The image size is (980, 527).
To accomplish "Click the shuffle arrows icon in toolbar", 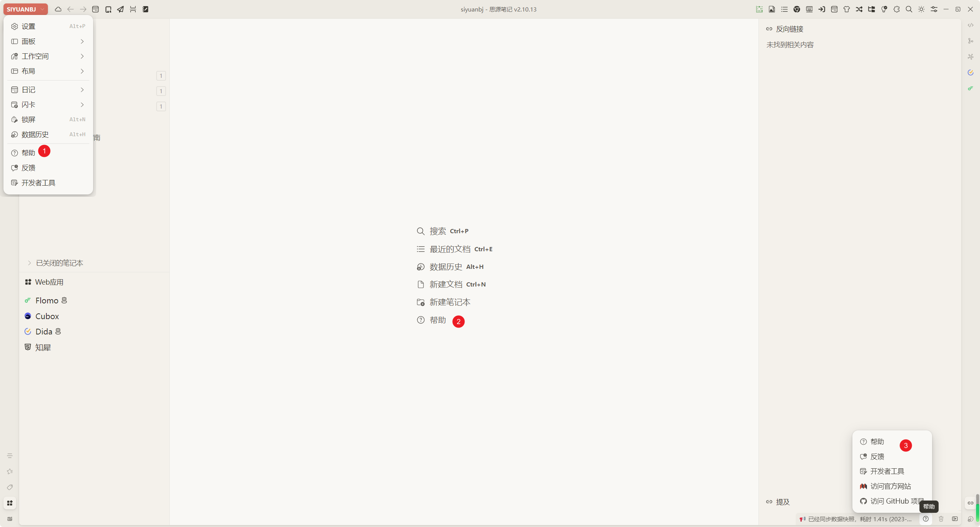I will tap(859, 9).
